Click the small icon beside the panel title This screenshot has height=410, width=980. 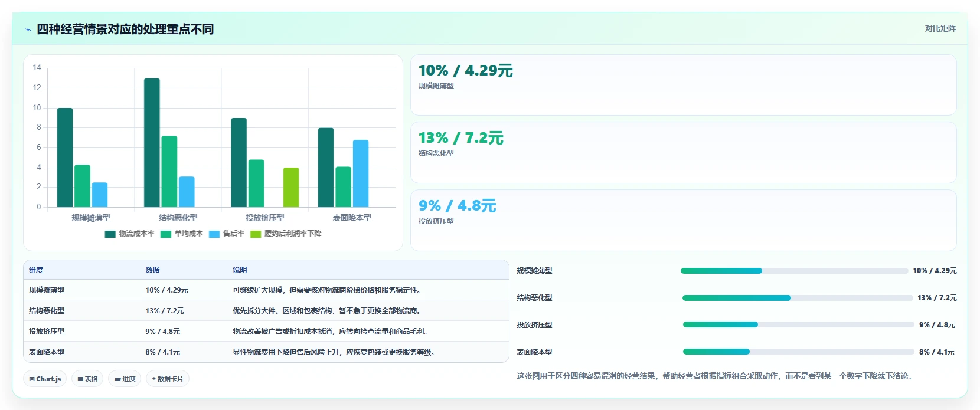pos(28,29)
